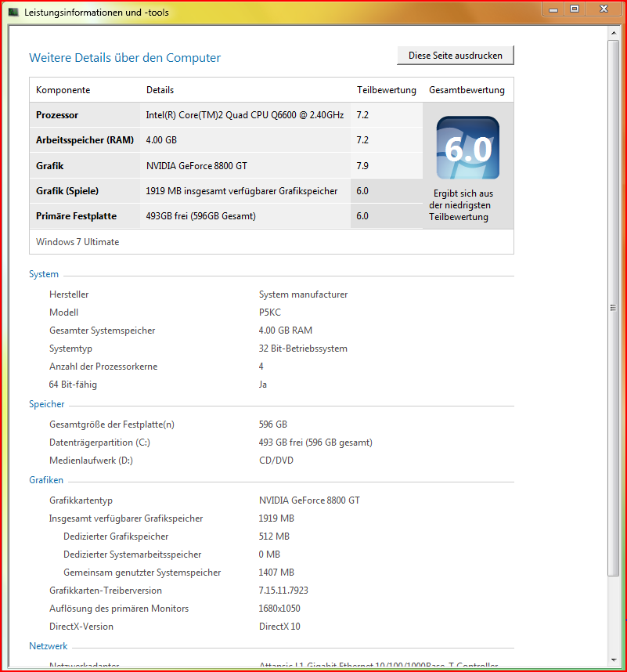Click the Grafikkartentyp label
627x672 pixels.
(81, 500)
